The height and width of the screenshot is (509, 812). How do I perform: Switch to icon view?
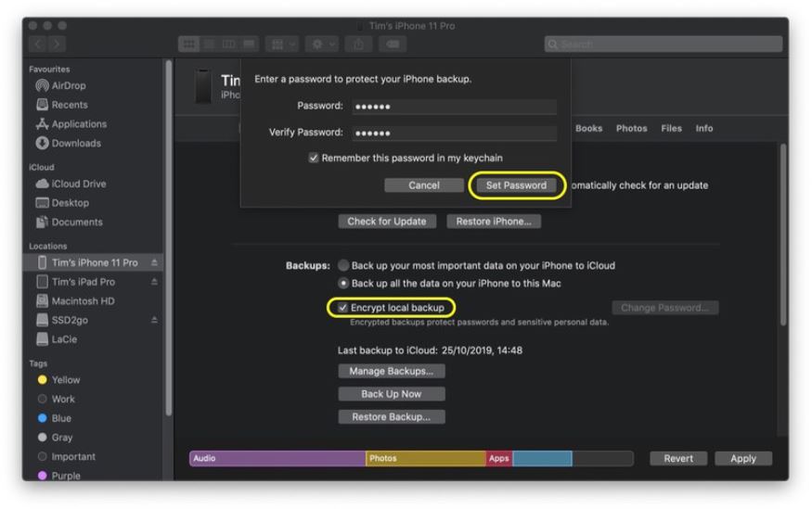coord(188,44)
